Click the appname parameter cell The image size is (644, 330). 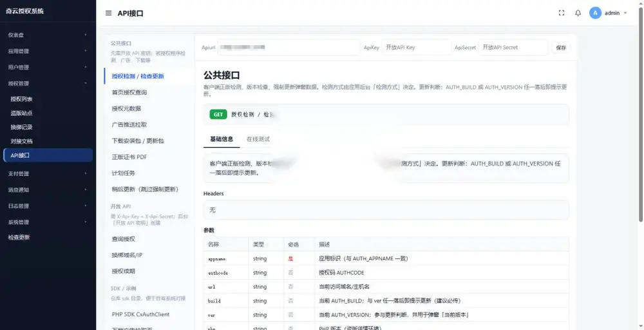point(226,258)
